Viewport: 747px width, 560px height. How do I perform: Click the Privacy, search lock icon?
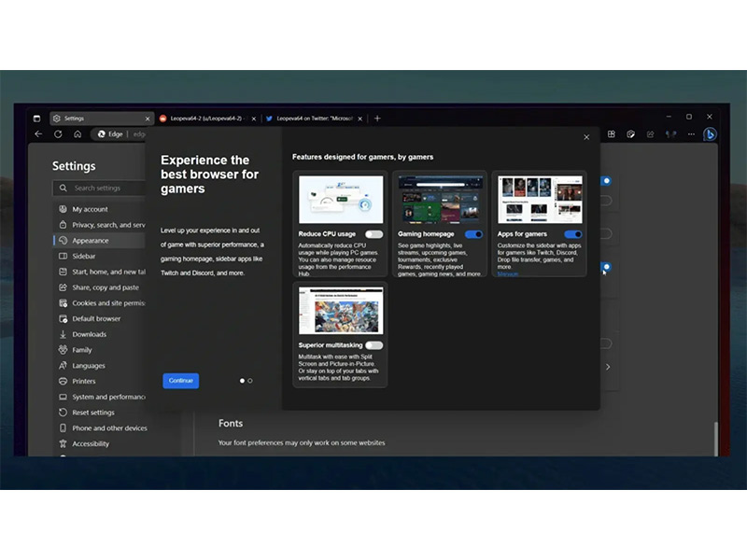63,225
